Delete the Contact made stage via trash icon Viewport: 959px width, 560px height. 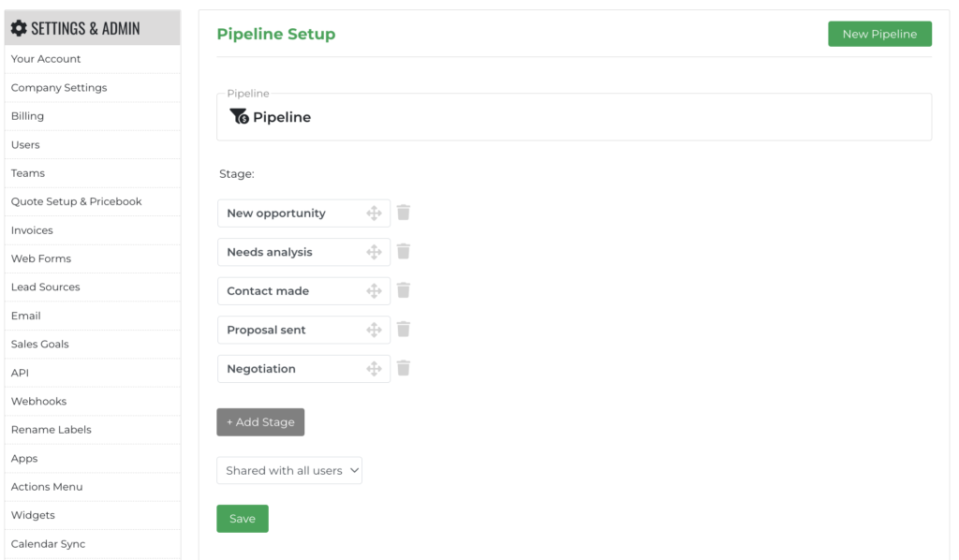[x=404, y=290]
